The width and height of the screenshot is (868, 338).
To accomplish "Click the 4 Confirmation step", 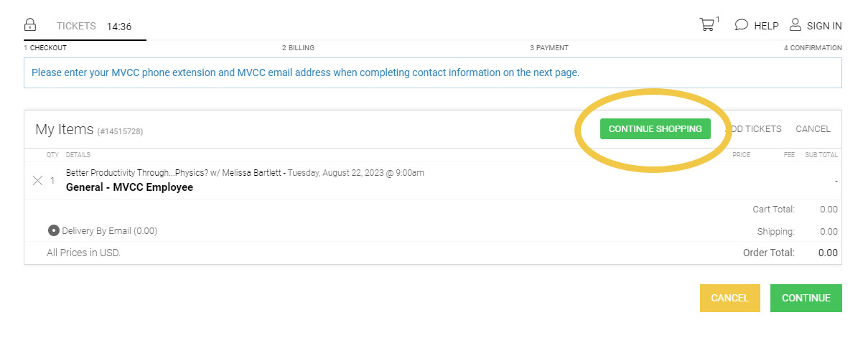I will (x=813, y=48).
